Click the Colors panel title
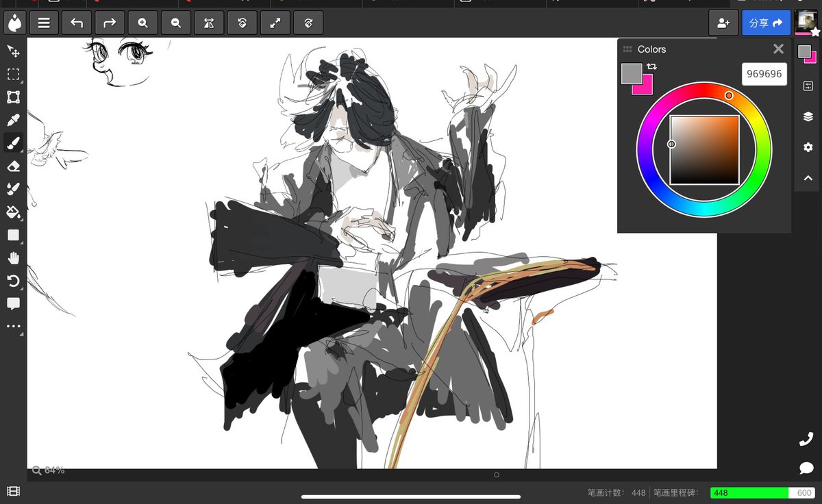 [x=651, y=49]
